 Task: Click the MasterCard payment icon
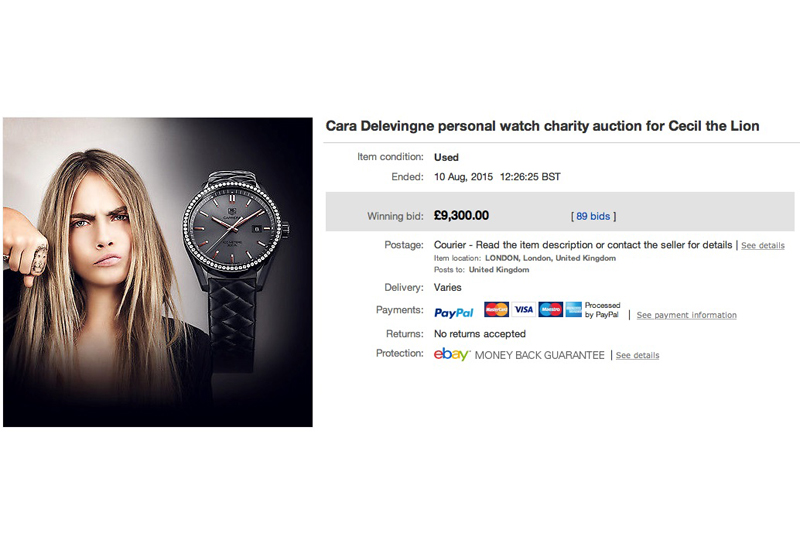coord(496,309)
